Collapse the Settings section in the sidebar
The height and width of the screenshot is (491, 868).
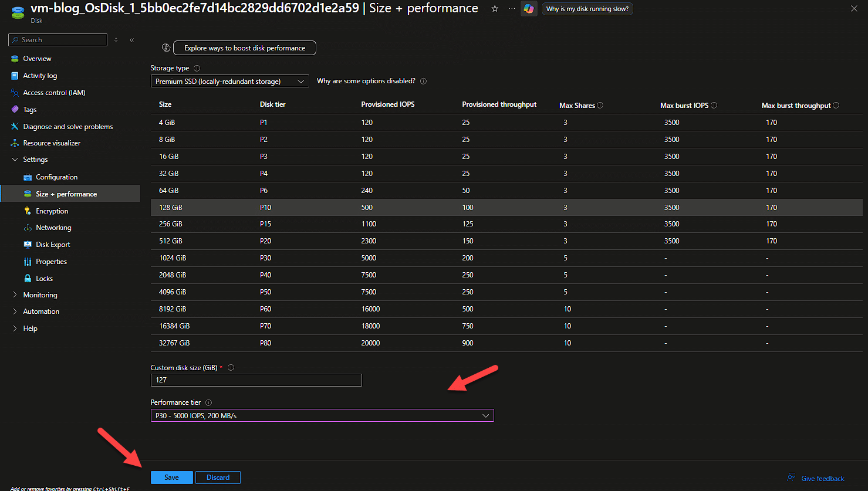coord(14,159)
